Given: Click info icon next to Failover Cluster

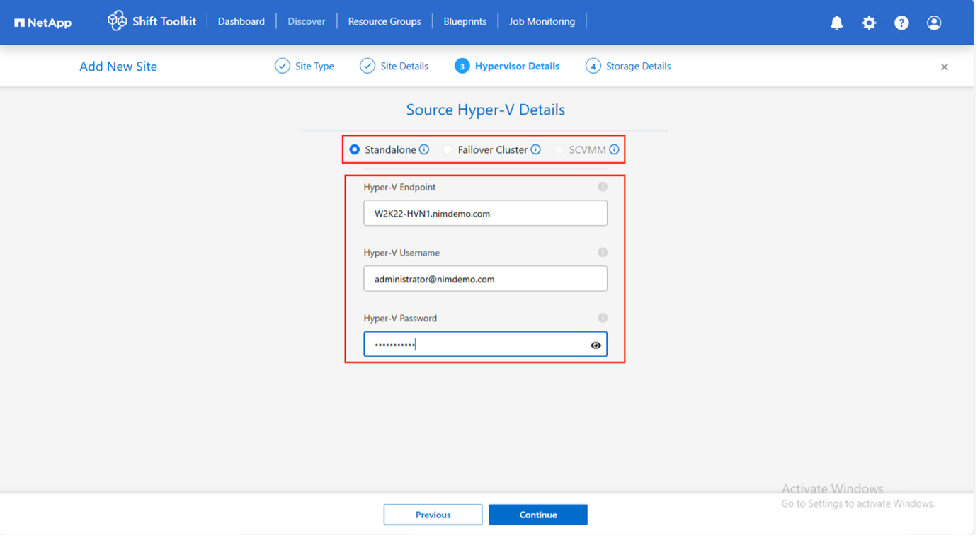Looking at the screenshot, I should pyautogui.click(x=536, y=149).
